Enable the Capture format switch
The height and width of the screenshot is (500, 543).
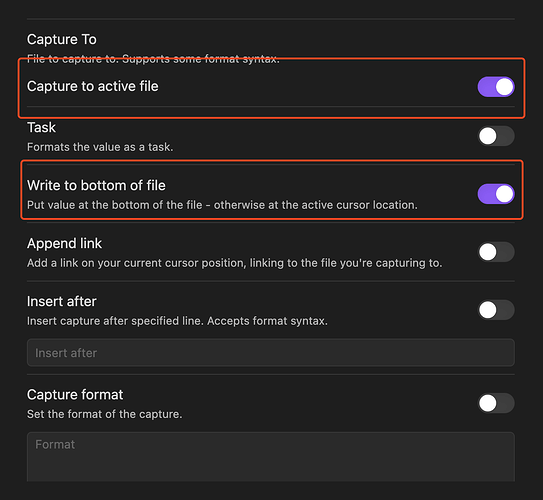pos(496,403)
